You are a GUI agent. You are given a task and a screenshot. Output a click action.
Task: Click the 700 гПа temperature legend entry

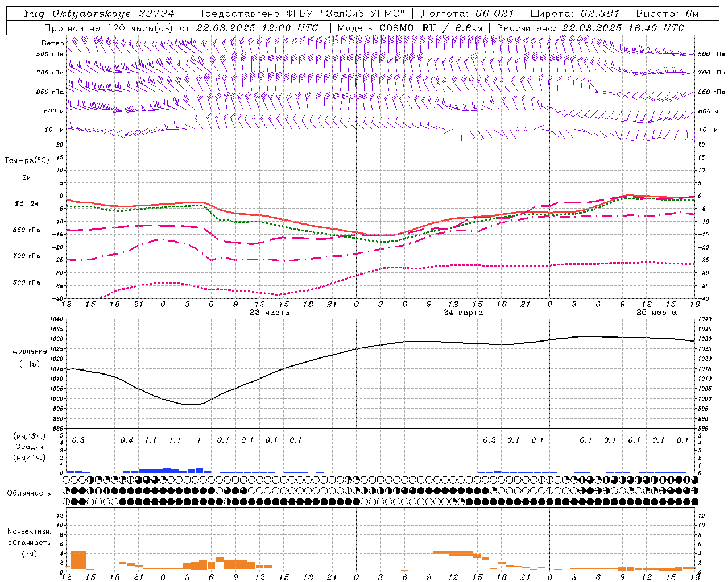pos(26,256)
